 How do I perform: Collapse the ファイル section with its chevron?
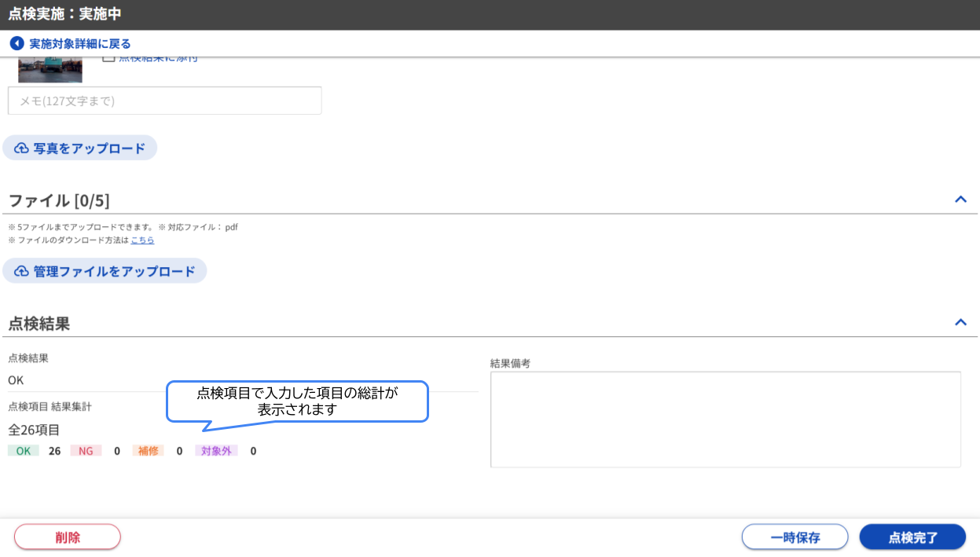[960, 199]
